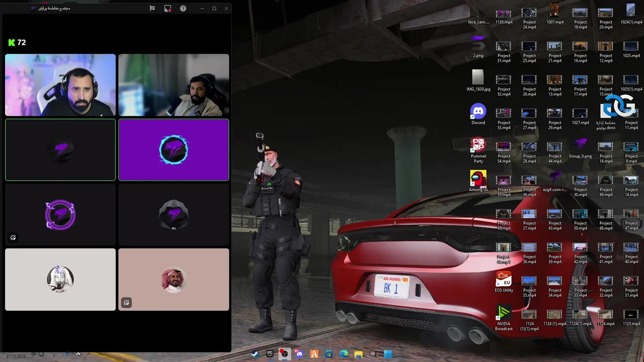Open the Windows Start menu

388,354
